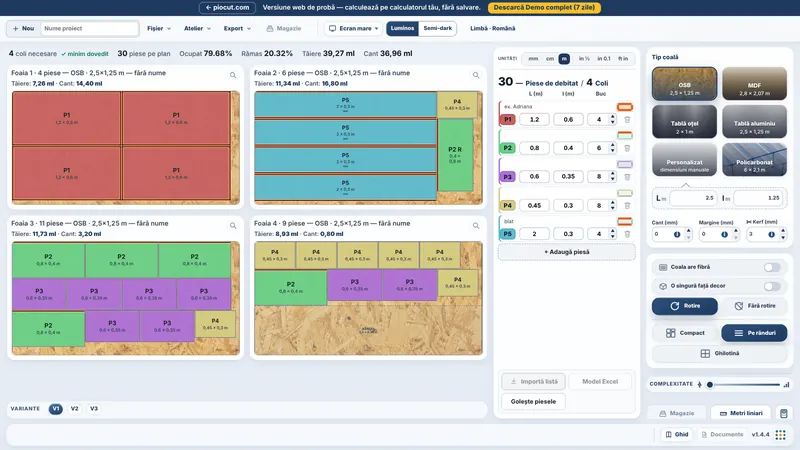Switch to variant V3
Screen dimensions: 800x450
(94, 409)
